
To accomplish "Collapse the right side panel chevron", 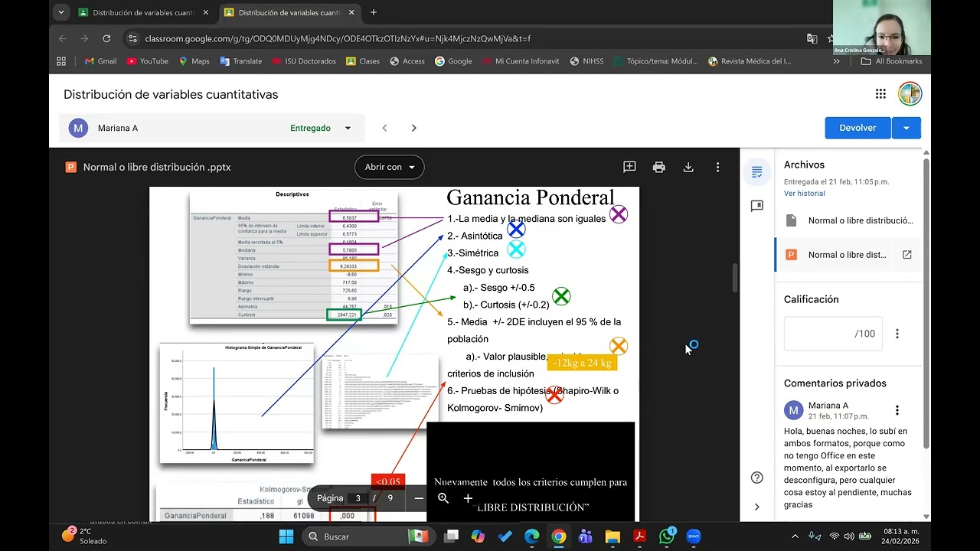I will tap(757, 507).
